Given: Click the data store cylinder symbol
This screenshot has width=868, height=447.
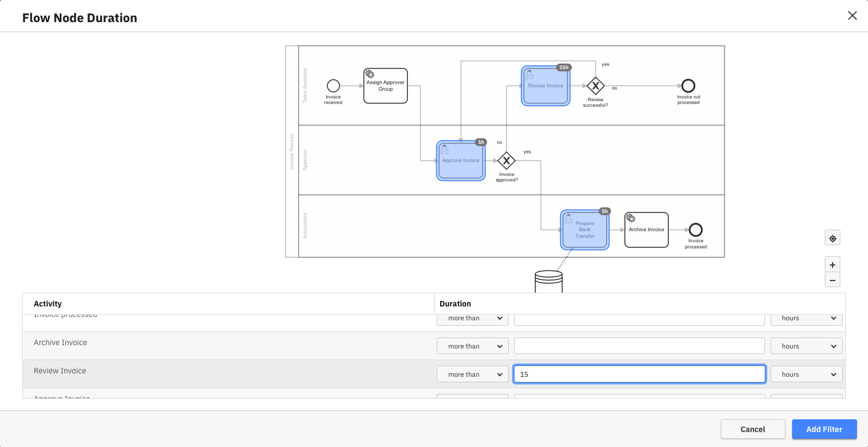Looking at the screenshot, I should (x=549, y=282).
